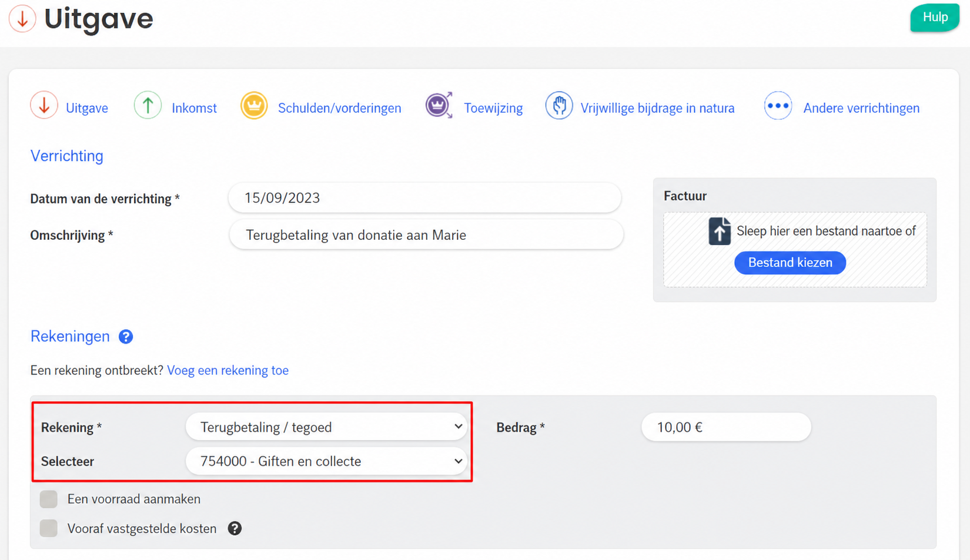Image resolution: width=970 pixels, height=560 pixels.
Task: Follow the Voeg een rekening toe link
Action: pos(228,370)
